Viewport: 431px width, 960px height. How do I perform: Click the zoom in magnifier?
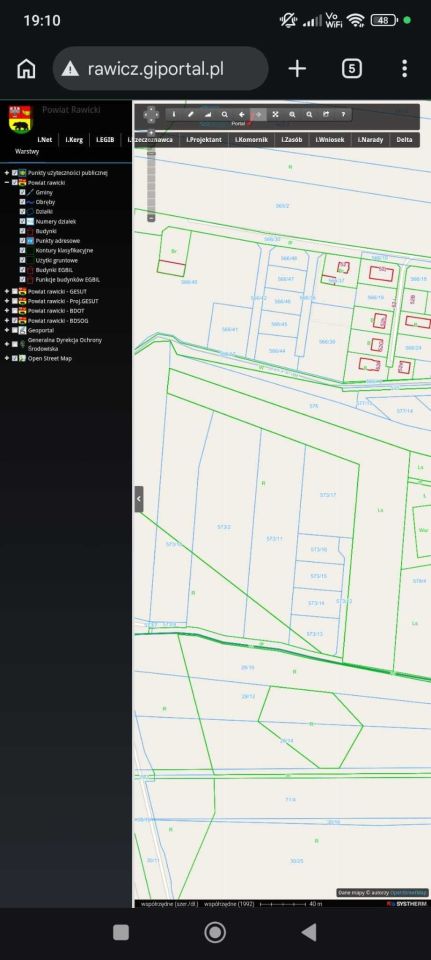pos(293,114)
